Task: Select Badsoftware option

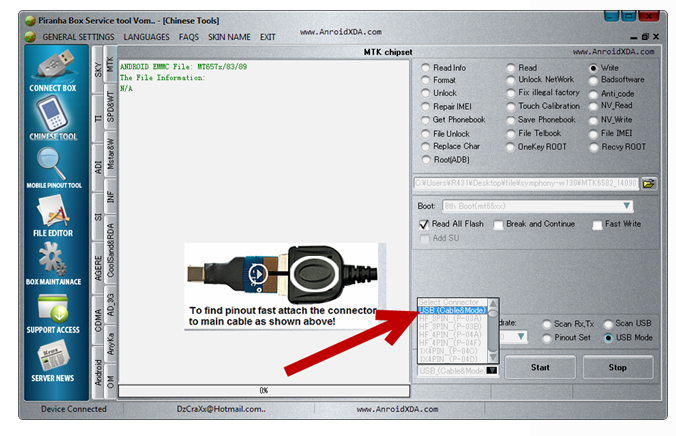Action: (594, 80)
